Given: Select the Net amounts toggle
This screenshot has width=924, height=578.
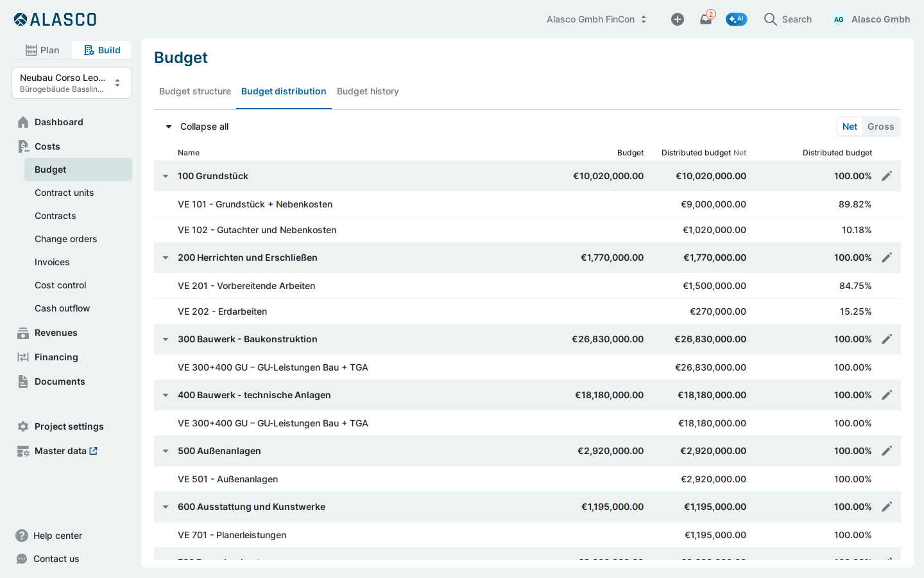Looking at the screenshot, I should (x=850, y=127).
